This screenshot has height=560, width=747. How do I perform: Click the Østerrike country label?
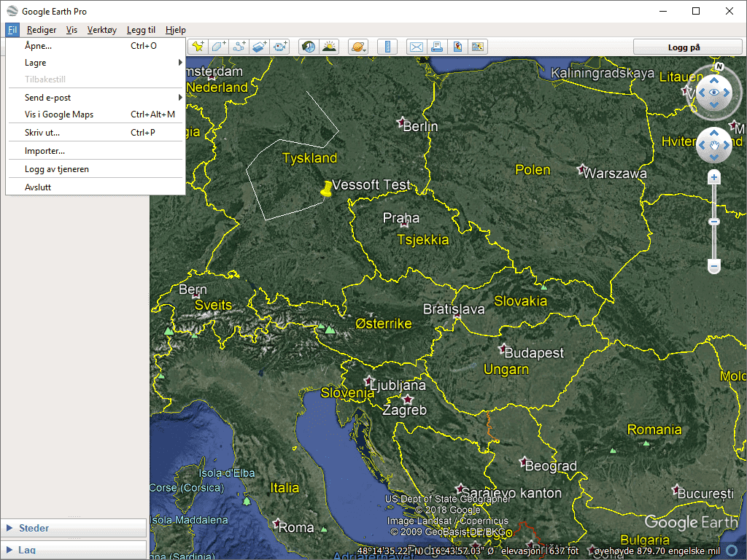(x=384, y=324)
